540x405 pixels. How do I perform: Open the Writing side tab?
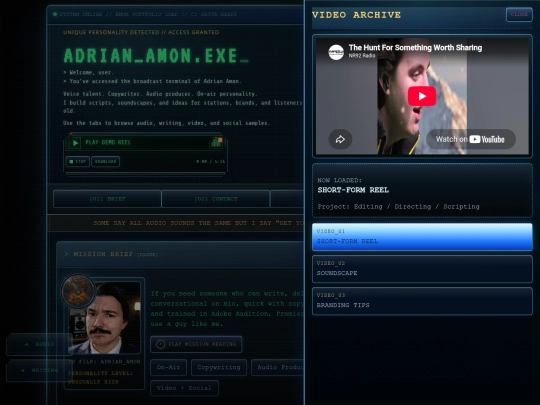tap(39, 371)
